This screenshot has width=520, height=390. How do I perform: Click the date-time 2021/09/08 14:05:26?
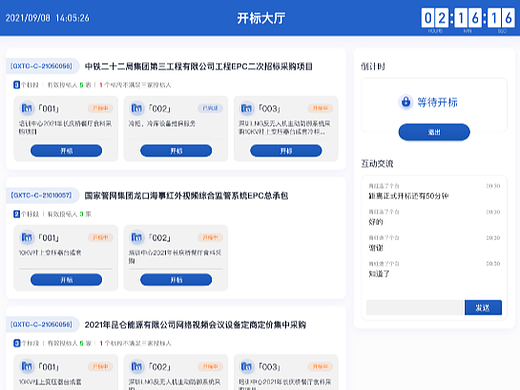click(47, 18)
